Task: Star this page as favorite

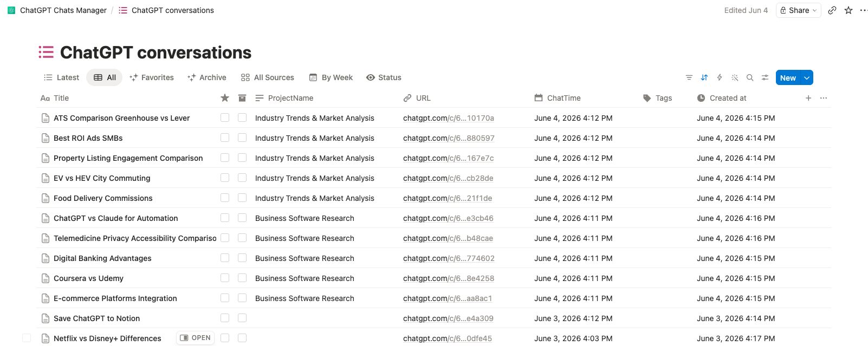Action: [848, 10]
